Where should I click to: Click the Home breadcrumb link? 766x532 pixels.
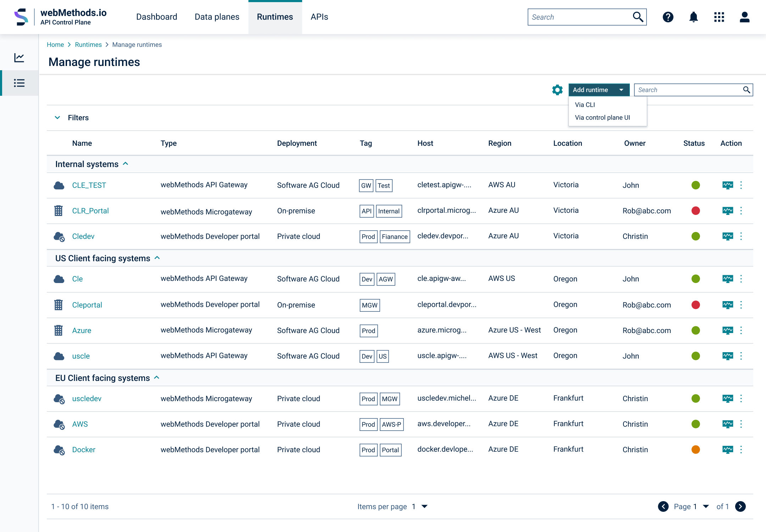[x=55, y=45]
